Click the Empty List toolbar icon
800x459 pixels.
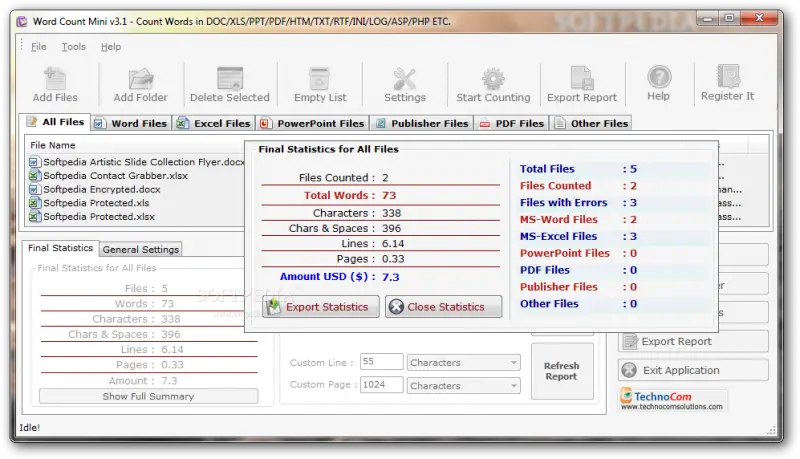pos(320,79)
